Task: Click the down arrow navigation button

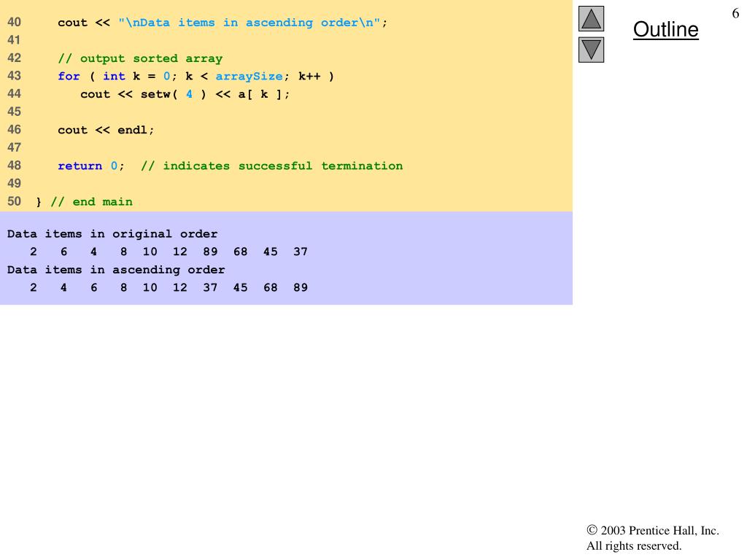Action: (591, 50)
